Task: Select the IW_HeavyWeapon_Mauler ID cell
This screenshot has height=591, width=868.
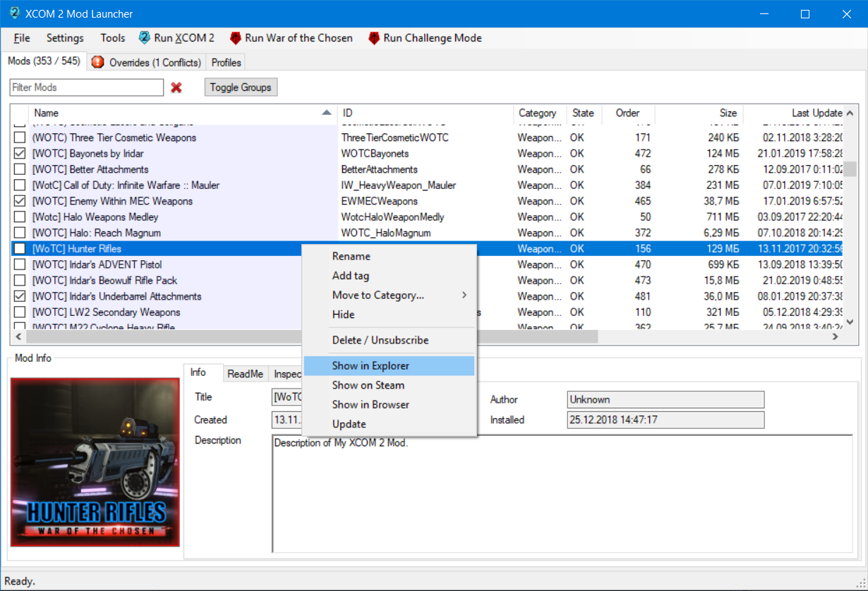Action: click(399, 185)
